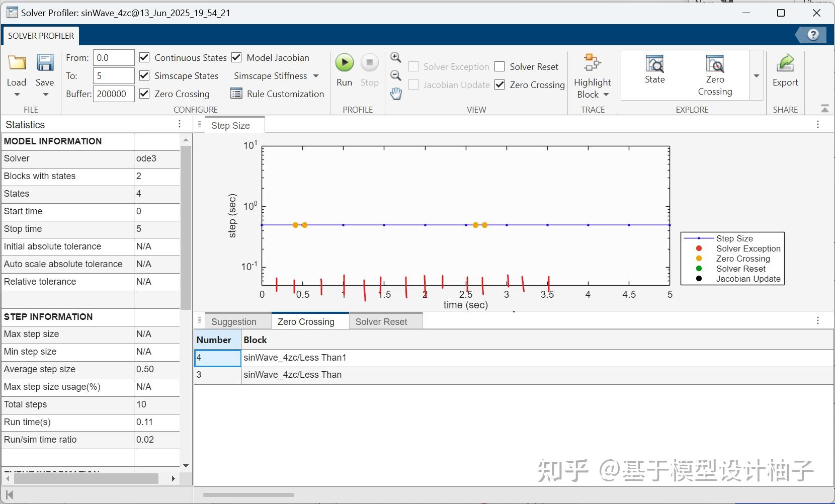Click the app icon in title bar

(12, 13)
